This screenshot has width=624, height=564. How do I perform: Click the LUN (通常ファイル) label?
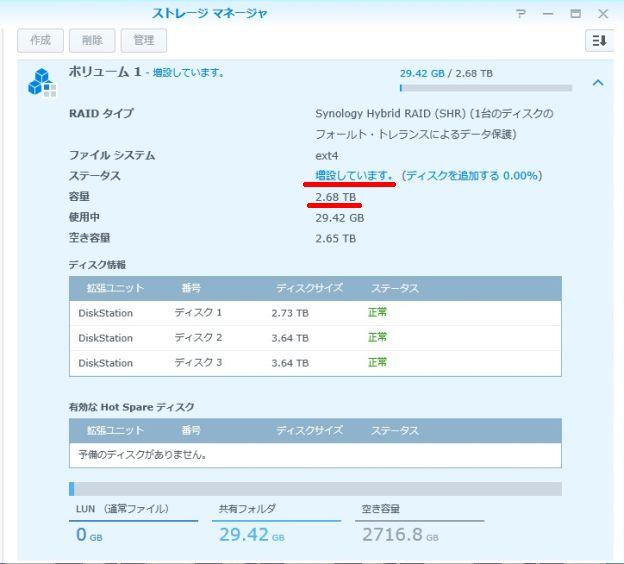pos(122,509)
